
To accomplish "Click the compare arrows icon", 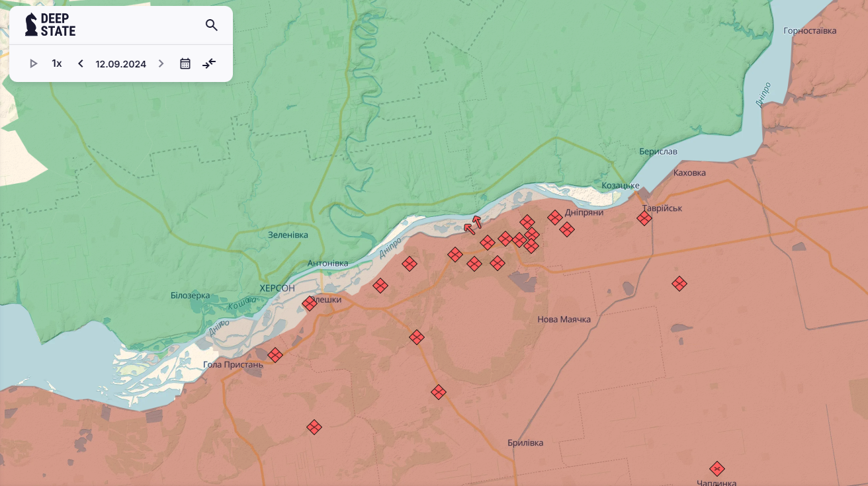I will point(209,63).
